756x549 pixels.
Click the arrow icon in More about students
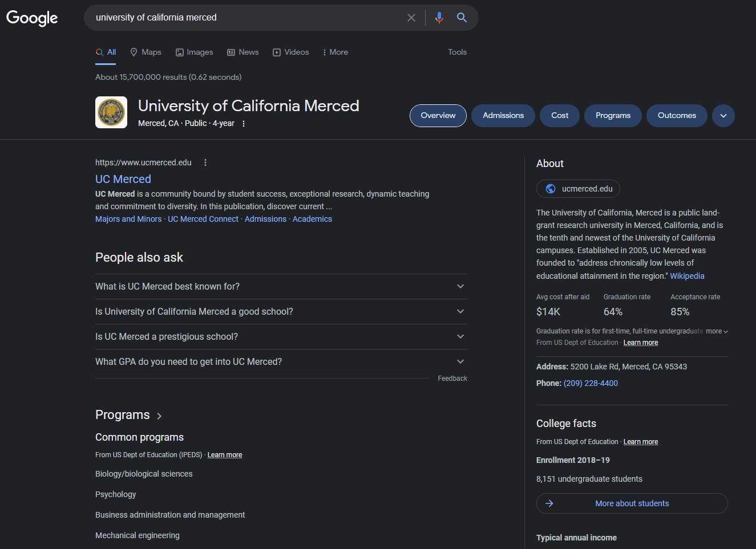(549, 503)
